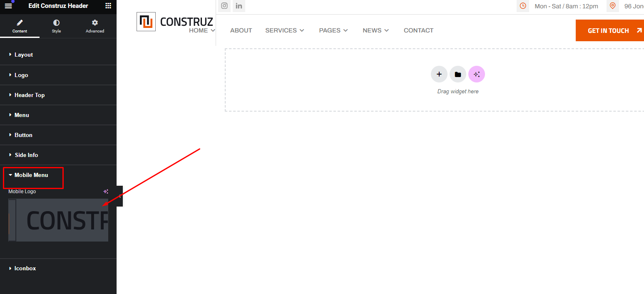Click the 'Edit Construz Header' panel title
Image resolution: width=644 pixels, height=294 pixels.
click(x=58, y=6)
